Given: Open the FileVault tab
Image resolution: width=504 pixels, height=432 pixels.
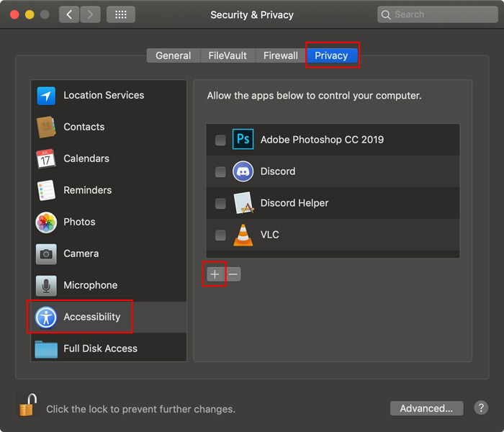Looking at the screenshot, I should (228, 55).
